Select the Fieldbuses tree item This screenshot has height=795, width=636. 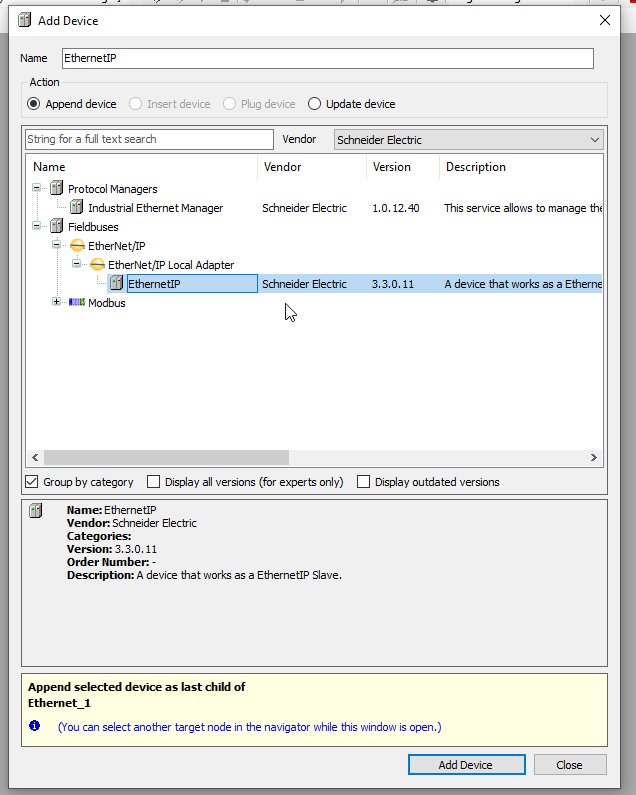tap(93, 227)
